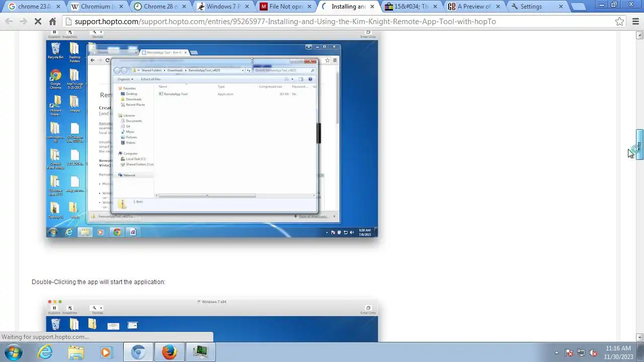Open the monitor app on taskbar
This screenshot has height=362, width=644.
click(x=200, y=352)
